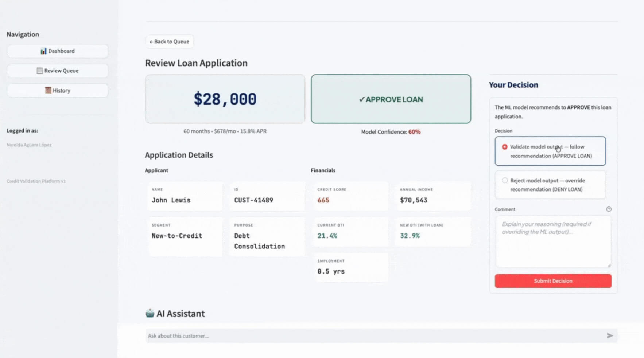Go to Review Queue page

[58, 71]
